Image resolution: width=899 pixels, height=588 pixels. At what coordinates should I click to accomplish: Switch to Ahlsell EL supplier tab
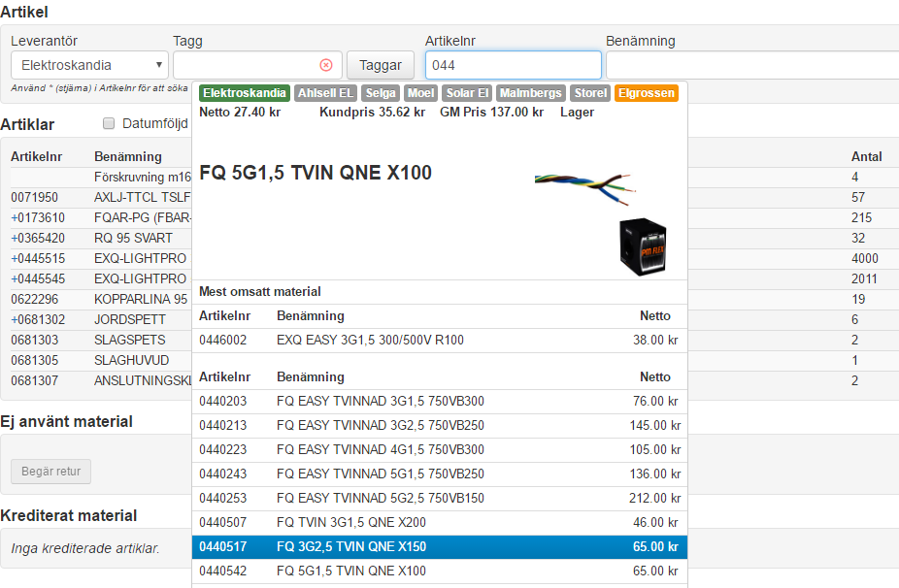tap(325, 93)
